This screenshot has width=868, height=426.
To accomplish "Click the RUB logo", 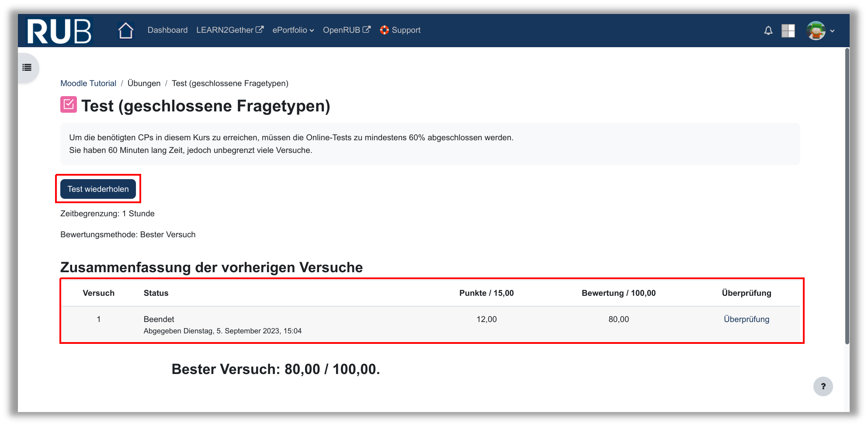I will (x=59, y=31).
